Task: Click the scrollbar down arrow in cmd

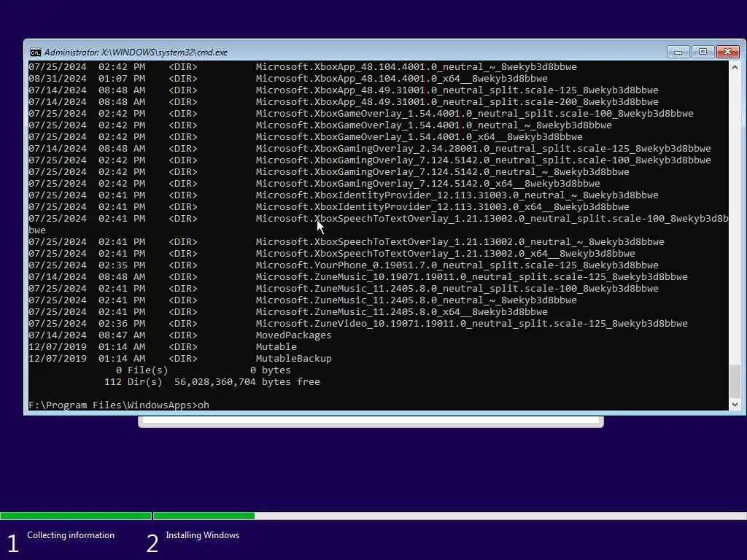Action: tap(735, 404)
